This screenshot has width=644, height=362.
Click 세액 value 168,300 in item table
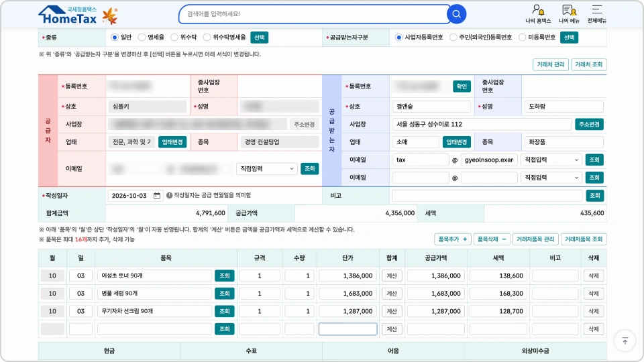[498, 294]
